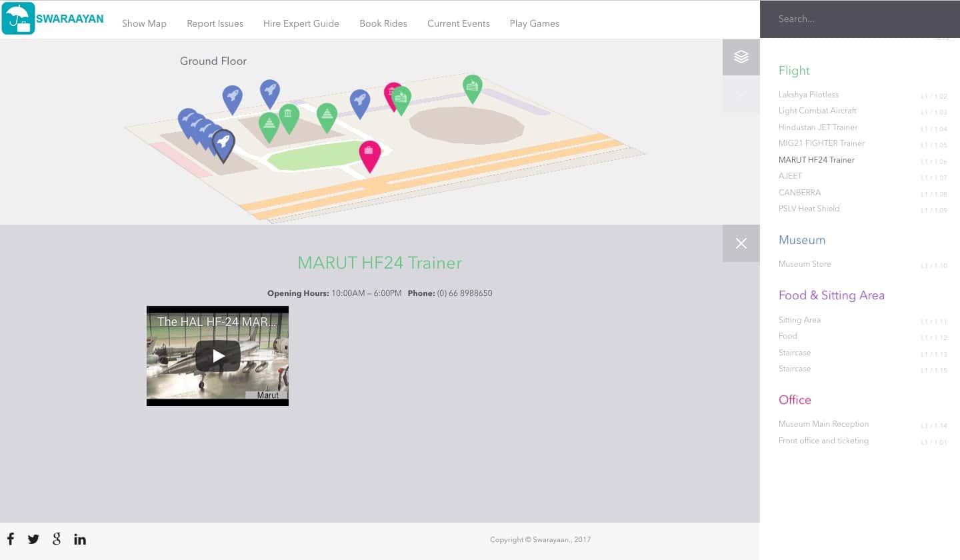Screen dimensions: 960x560
Task: Select CANBERRA in the Flight list
Action: click(799, 193)
